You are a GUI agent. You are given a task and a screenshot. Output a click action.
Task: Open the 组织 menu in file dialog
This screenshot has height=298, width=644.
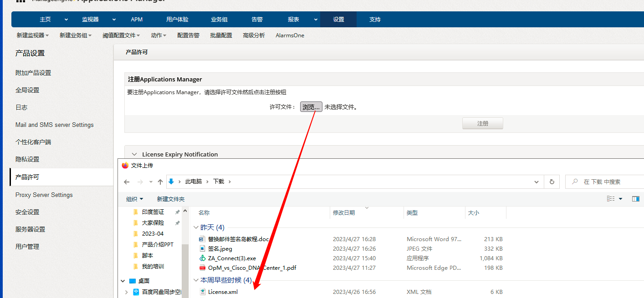(x=135, y=199)
